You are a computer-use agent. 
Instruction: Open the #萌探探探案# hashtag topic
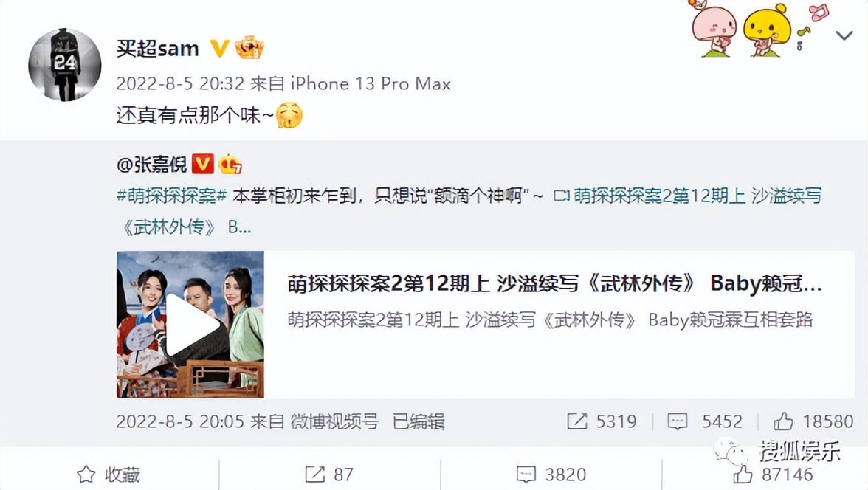(x=171, y=196)
